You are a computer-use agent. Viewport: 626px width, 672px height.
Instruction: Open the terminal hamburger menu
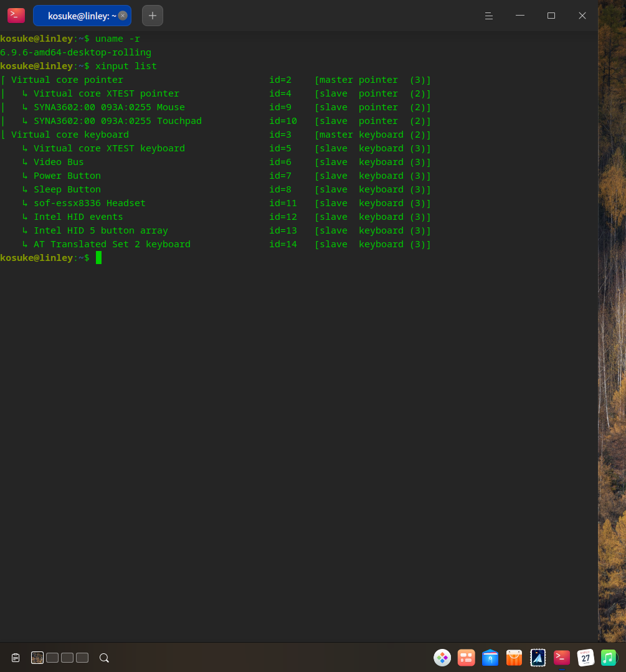coord(489,16)
